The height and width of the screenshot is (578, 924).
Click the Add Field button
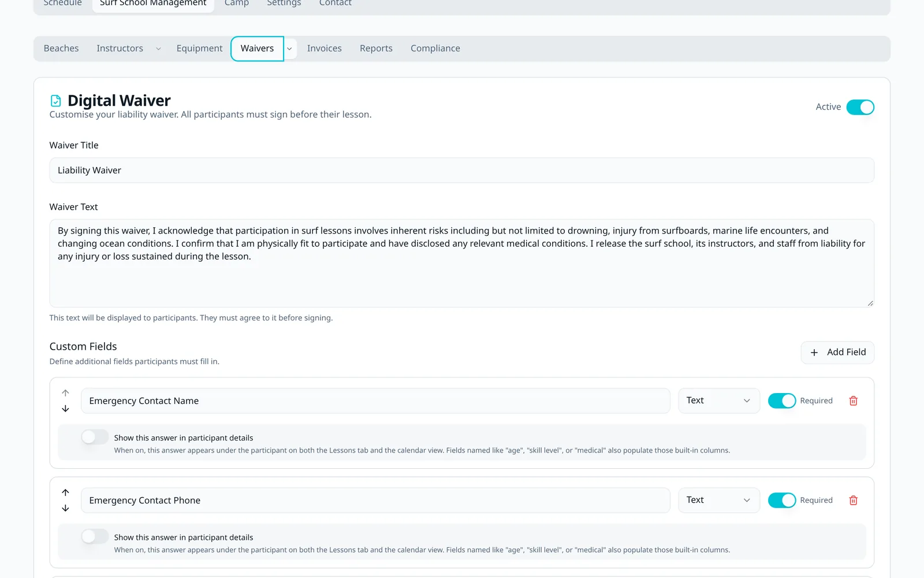point(837,353)
